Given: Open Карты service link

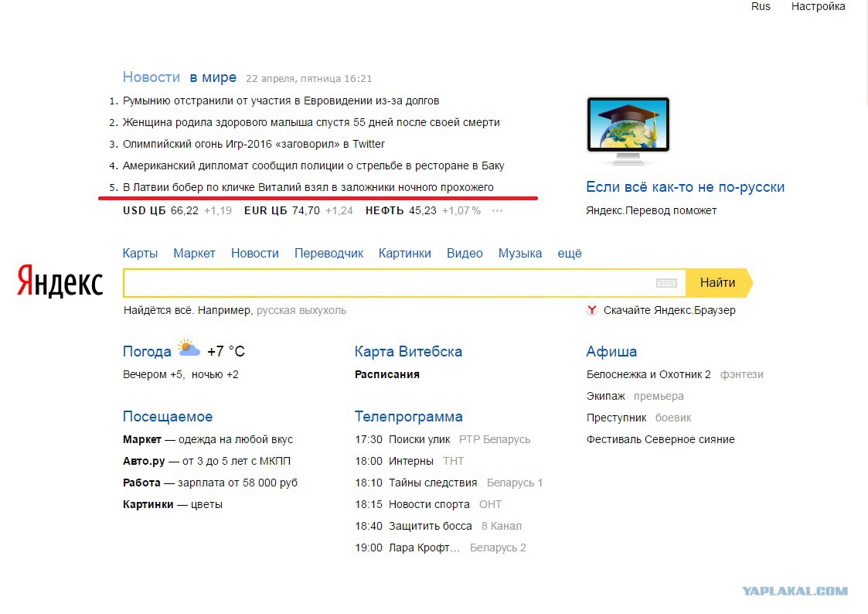Looking at the screenshot, I should (x=140, y=253).
